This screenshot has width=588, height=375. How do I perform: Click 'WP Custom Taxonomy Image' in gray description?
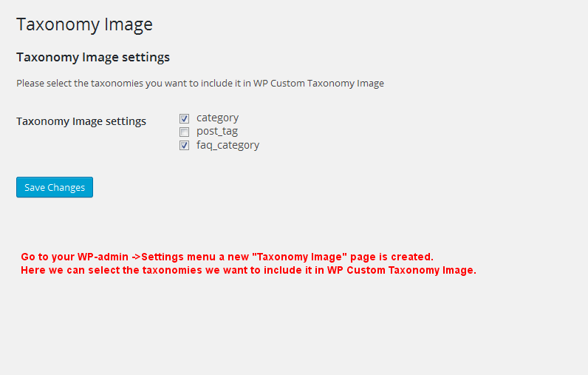click(x=319, y=84)
